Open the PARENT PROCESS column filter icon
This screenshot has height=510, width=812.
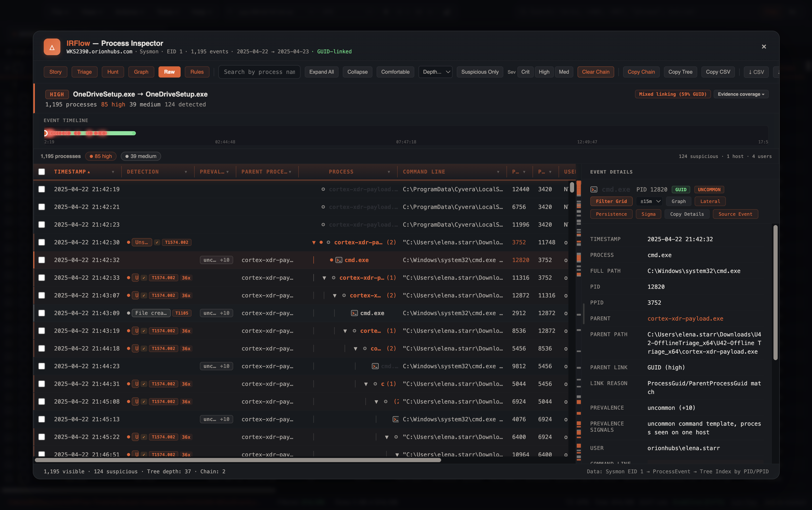pos(290,172)
